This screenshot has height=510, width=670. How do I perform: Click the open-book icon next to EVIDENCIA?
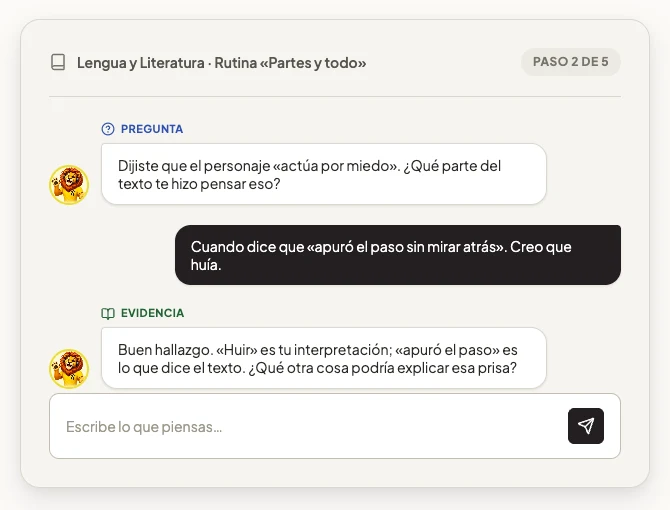point(108,313)
